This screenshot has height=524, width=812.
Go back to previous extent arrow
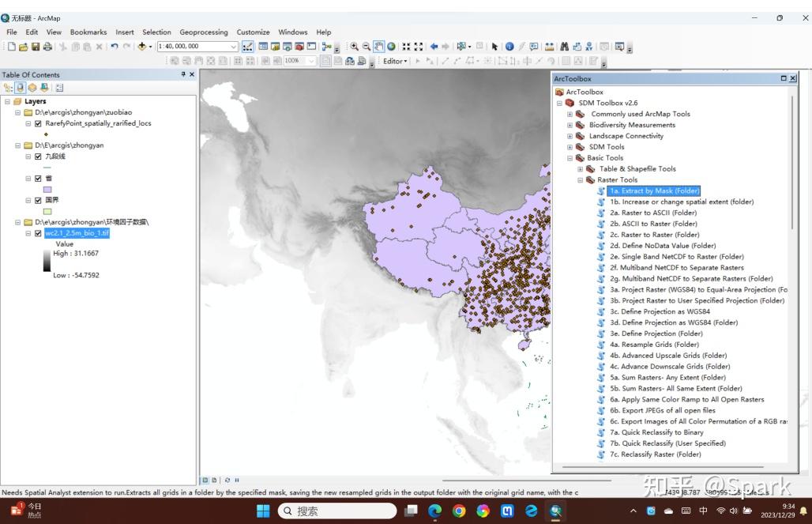(x=434, y=47)
